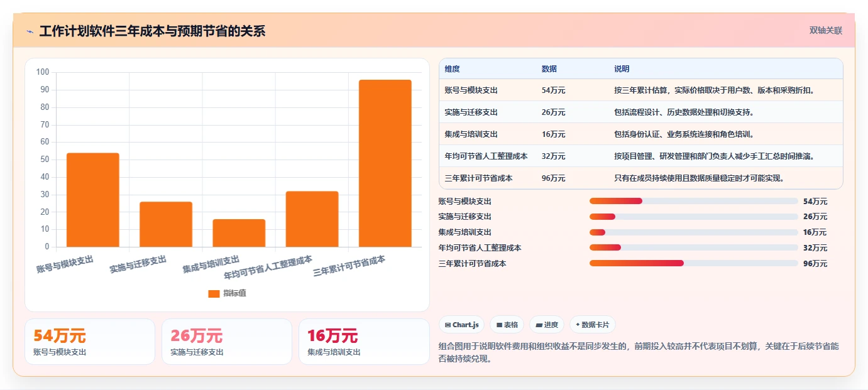This screenshot has height=390, width=868.
Task: Click the 年均可节省人工整理成本 bar in the chart
Action: click(x=312, y=219)
